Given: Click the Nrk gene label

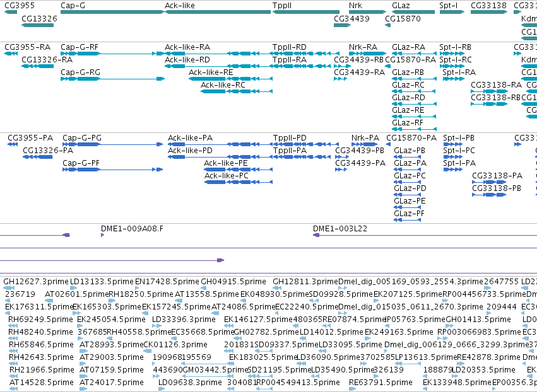Looking at the screenshot, I should pyautogui.click(x=355, y=6).
